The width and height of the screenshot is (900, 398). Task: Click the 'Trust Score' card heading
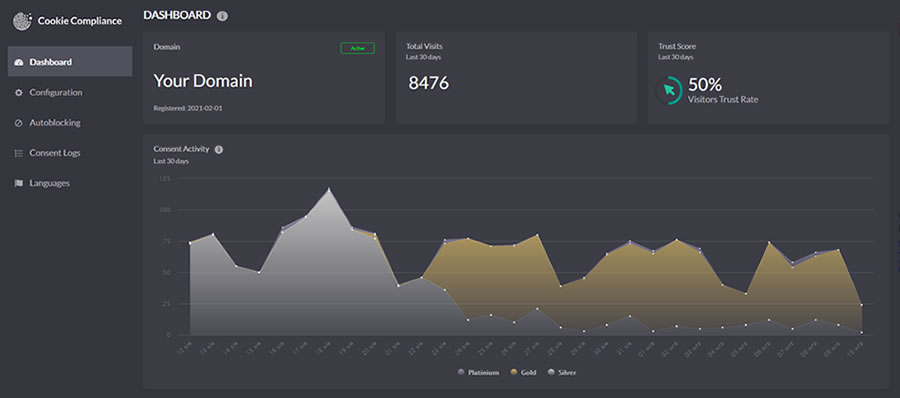(677, 47)
